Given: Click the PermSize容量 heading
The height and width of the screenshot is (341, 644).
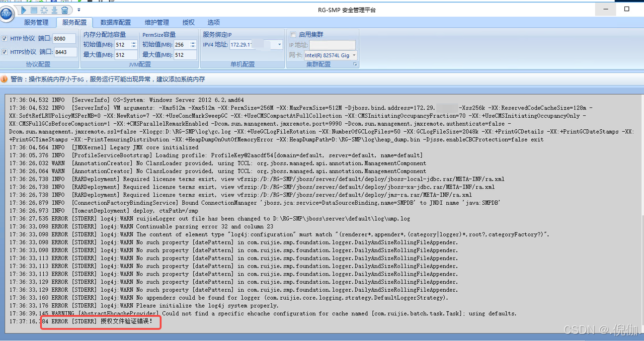Looking at the screenshot, I should 159,35.
